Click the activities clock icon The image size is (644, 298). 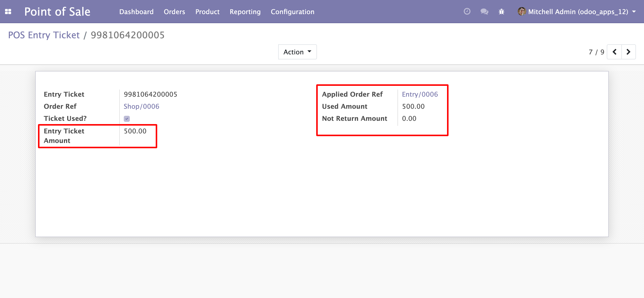click(467, 12)
